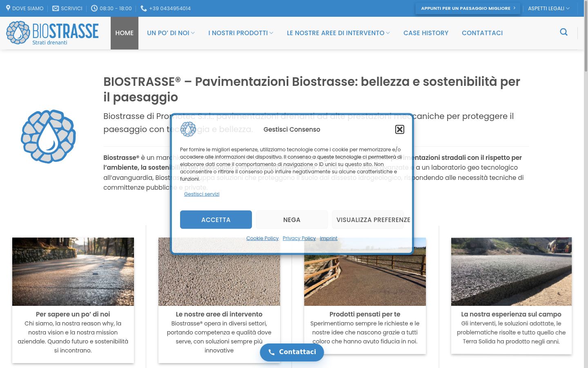This screenshot has height=368, width=588.
Task: Click the Gestisci Consenso dialog title
Action: 292,129
